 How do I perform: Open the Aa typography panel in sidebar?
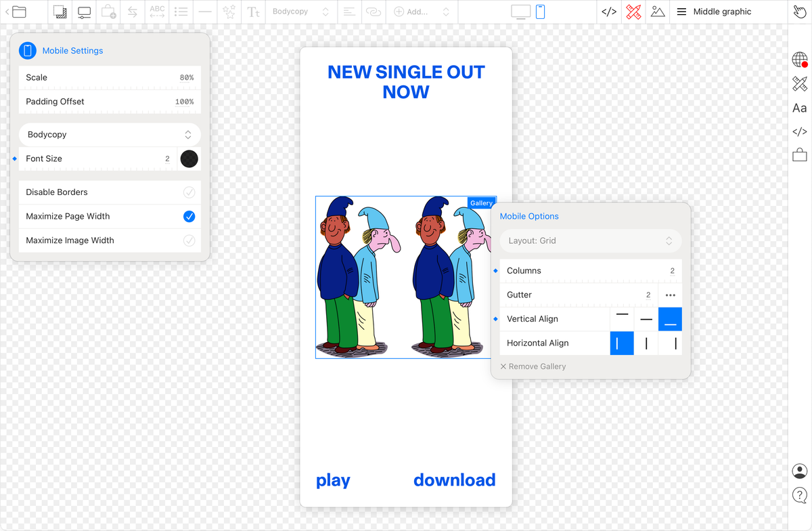(x=799, y=108)
